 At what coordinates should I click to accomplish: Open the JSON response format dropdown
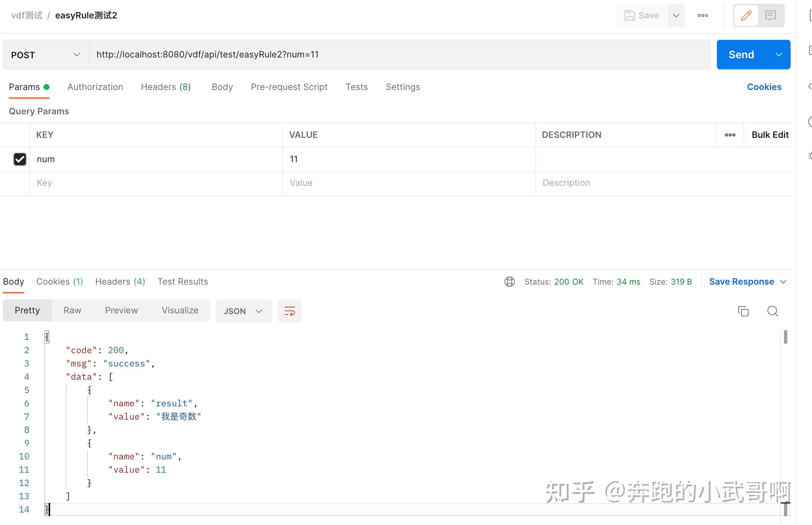click(x=243, y=311)
